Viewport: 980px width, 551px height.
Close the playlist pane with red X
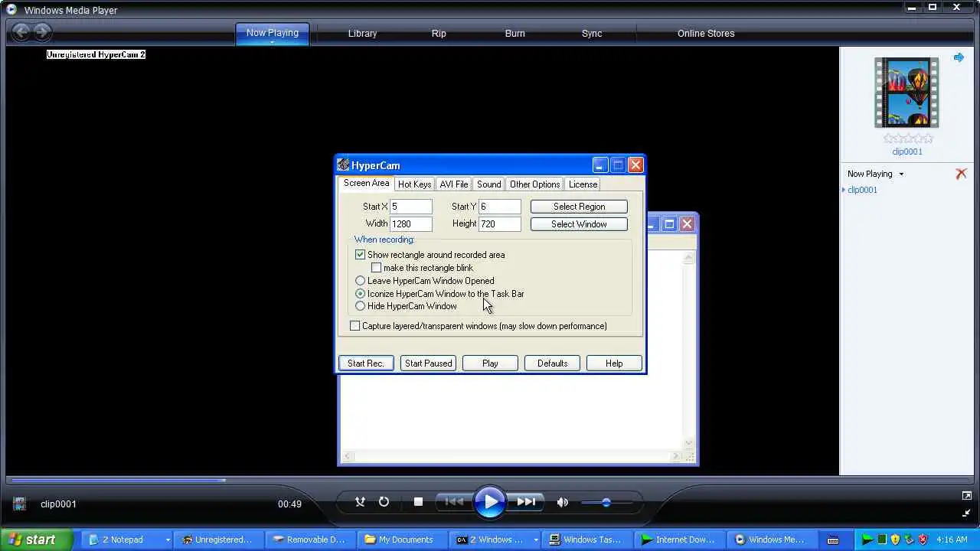[x=961, y=174]
